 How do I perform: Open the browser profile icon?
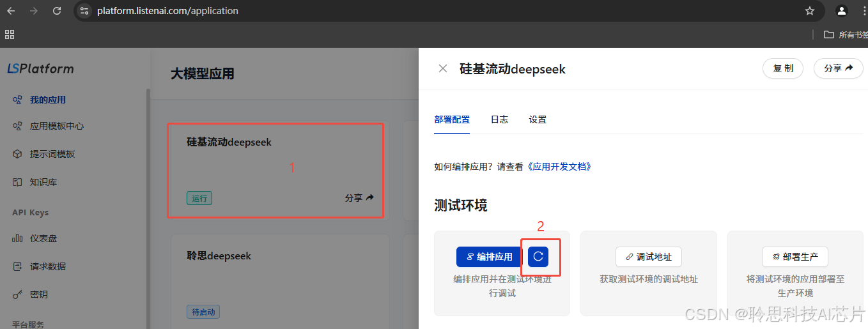(x=842, y=11)
